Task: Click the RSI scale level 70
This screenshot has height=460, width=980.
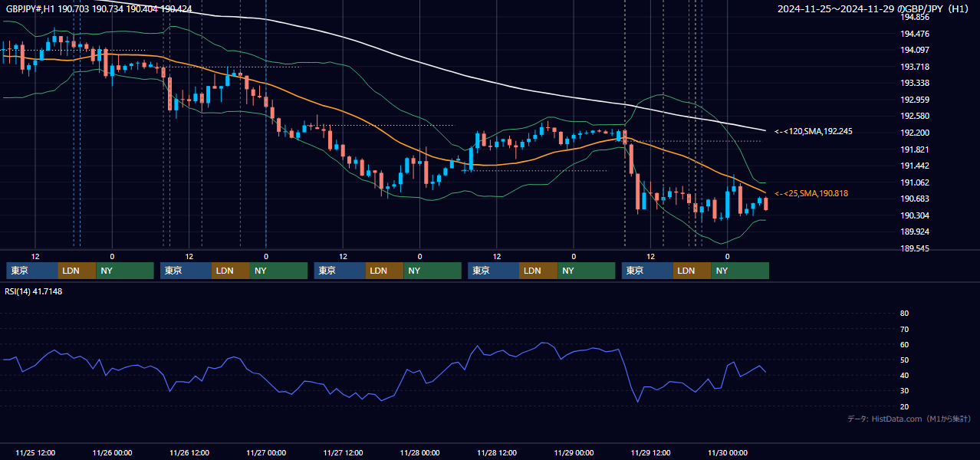Action: [x=904, y=329]
